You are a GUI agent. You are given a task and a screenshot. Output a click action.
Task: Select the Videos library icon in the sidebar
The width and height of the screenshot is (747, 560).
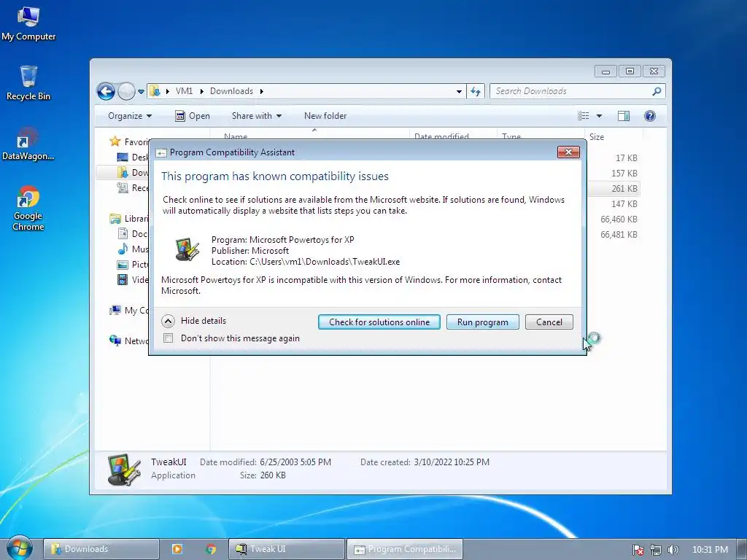click(x=123, y=279)
